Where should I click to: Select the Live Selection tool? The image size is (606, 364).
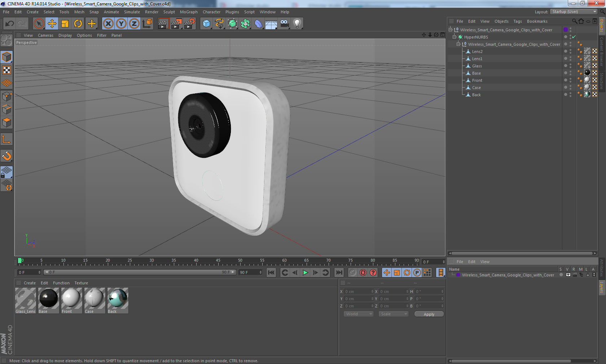39,24
